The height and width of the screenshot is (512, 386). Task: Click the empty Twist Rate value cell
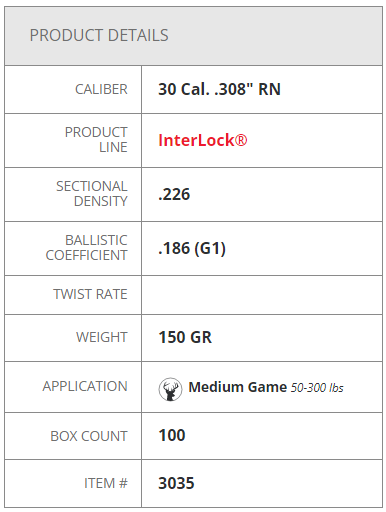click(x=262, y=295)
